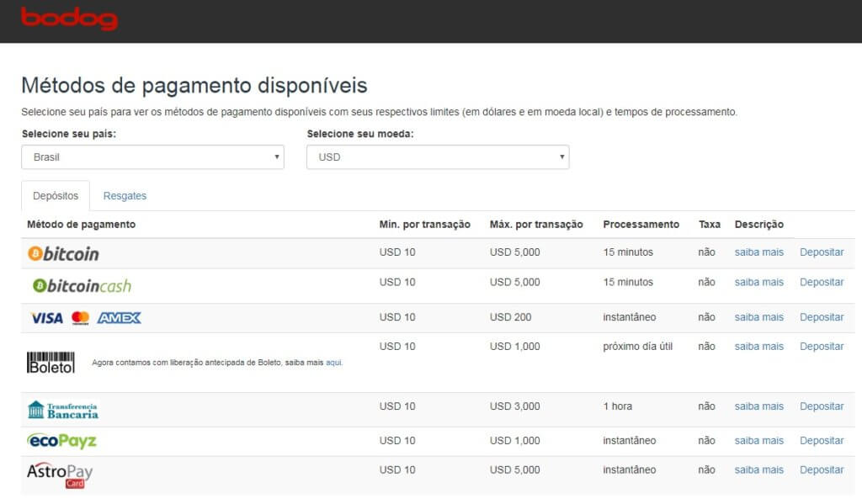The image size is (862, 504).
Task: Click the Bitcoin Cash logo
Action: click(x=82, y=286)
